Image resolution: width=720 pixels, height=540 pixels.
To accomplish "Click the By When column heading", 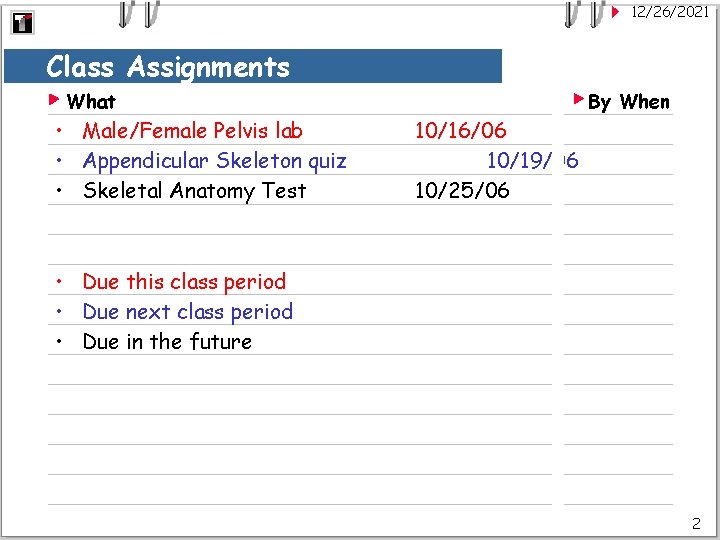I will [x=629, y=101].
